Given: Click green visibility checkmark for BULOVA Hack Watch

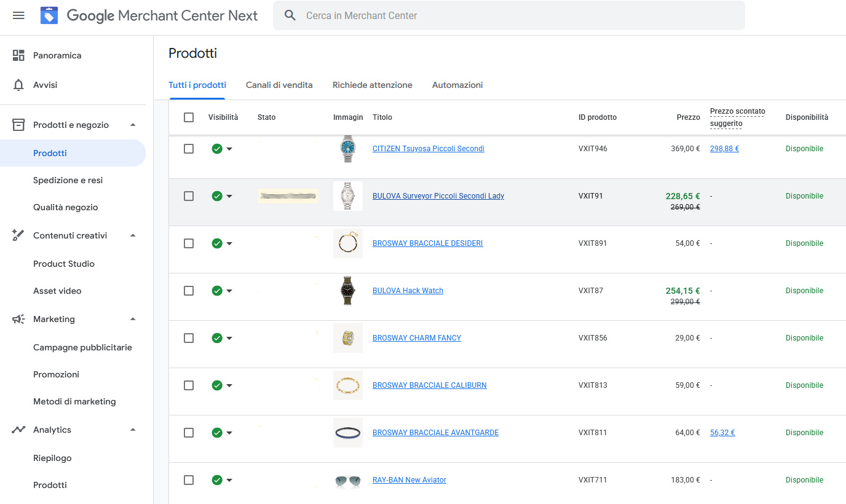Looking at the screenshot, I should point(217,291).
